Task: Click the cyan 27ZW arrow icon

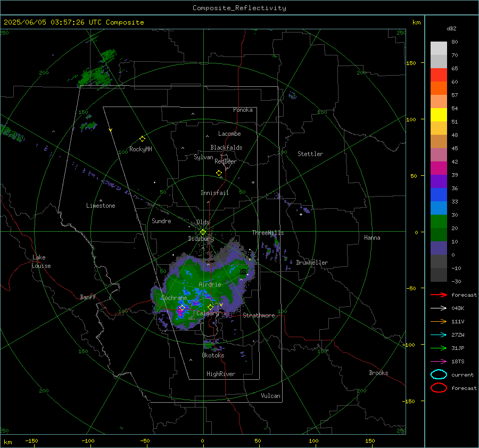Action: click(439, 335)
